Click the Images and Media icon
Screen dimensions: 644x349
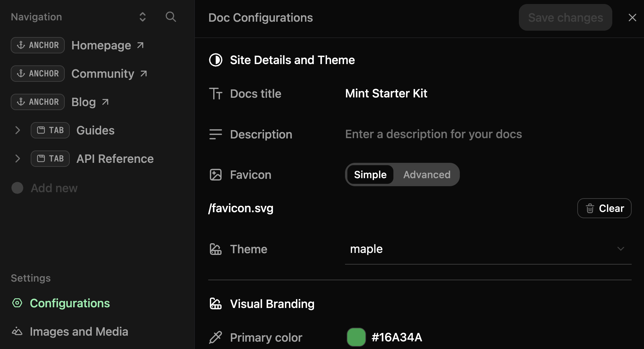tap(17, 331)
